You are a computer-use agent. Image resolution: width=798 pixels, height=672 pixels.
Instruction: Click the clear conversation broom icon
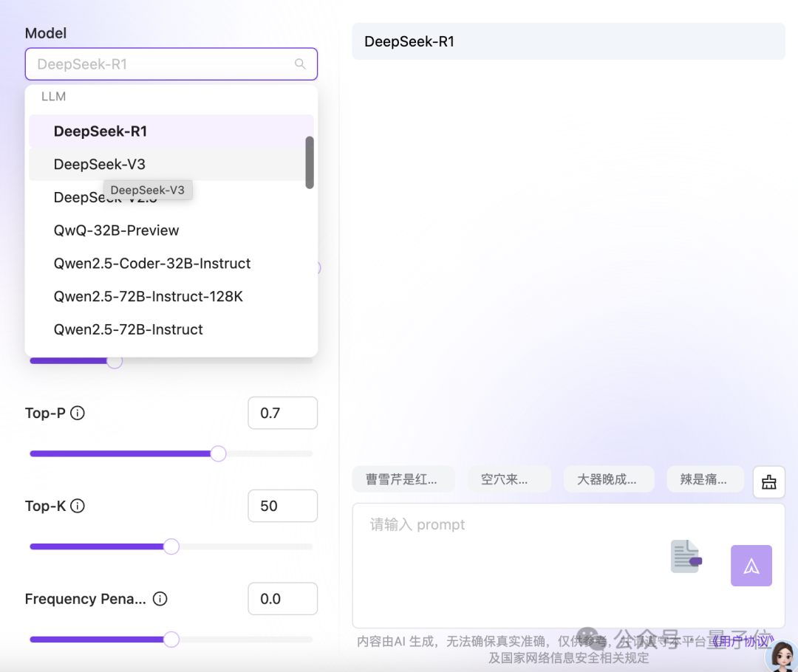pyautogui.click(x=768, y=481)
